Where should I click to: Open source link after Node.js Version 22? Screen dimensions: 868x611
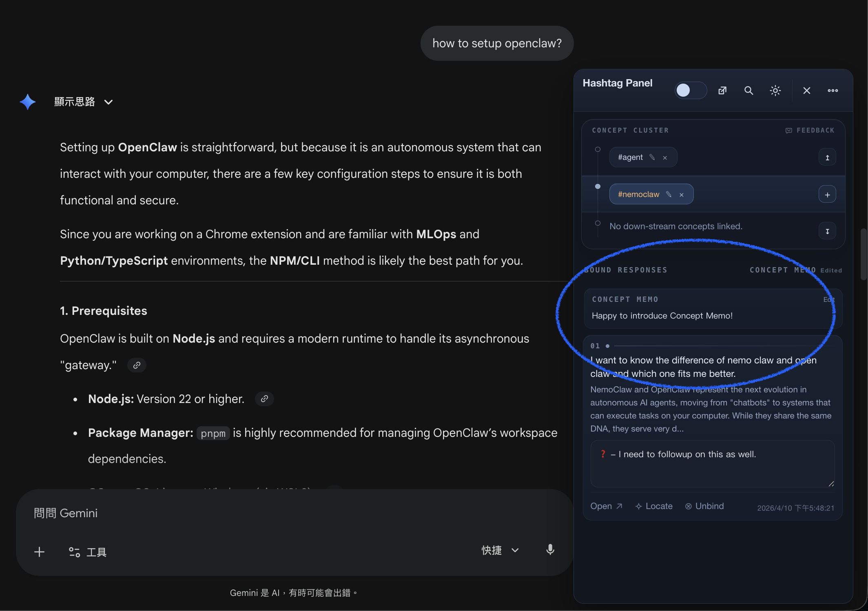[264, 398]
